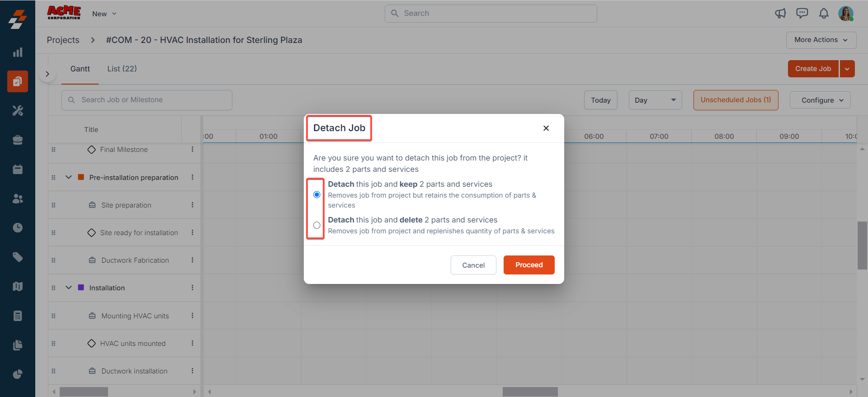
Task: Click the wrench and screwdriver sidebar icon
Action: tap(18, 111)
